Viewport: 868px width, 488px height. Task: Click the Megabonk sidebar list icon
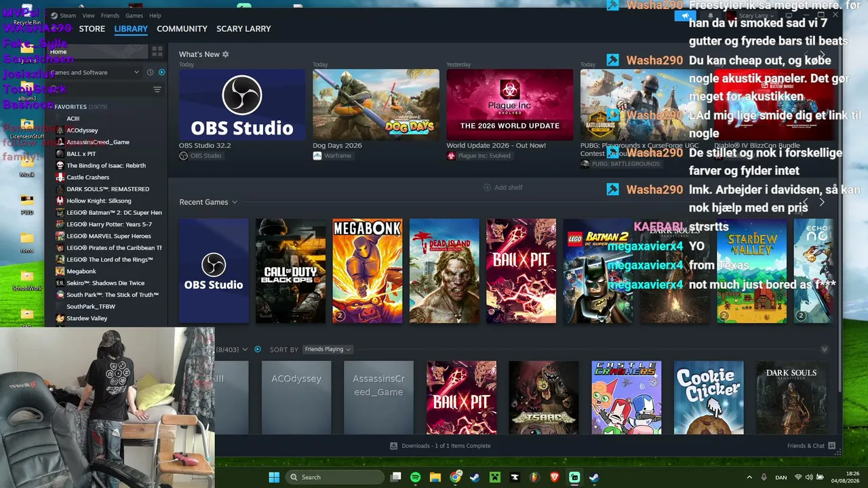coord(60,271)
